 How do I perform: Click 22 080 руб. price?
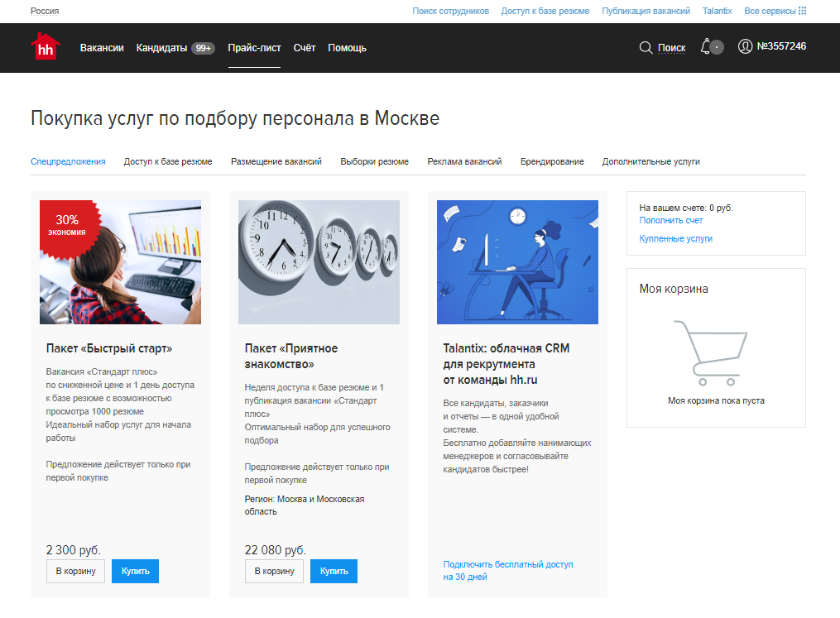point(276,550)
